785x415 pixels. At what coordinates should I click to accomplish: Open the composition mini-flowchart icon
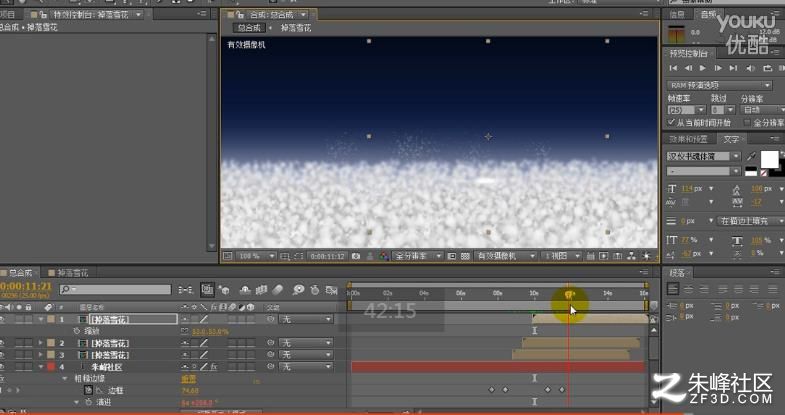tap(185, 290)
